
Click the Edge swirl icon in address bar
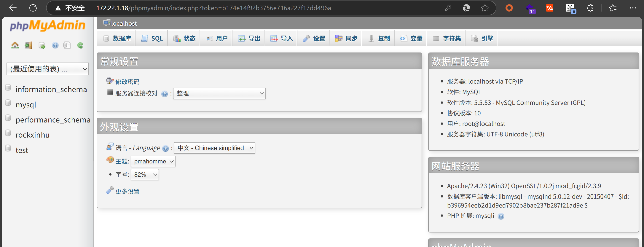[x=466, y=8]
